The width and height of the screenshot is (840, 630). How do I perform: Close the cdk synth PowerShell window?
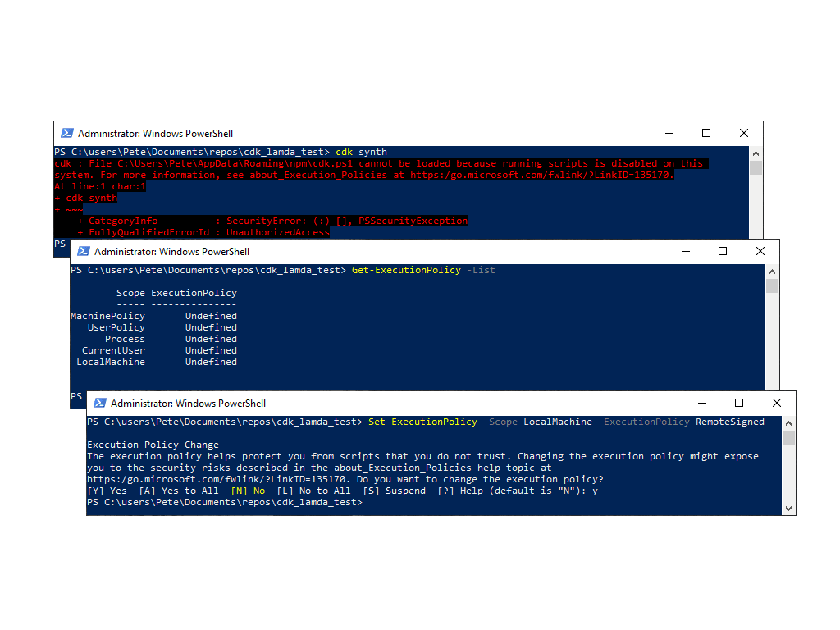tap(744, 134)
